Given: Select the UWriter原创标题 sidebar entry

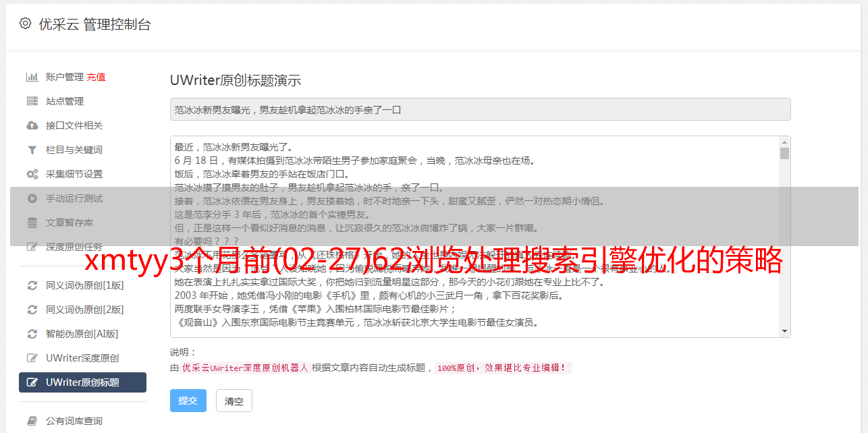Looking at the screenshot, I should coord(82,382).
